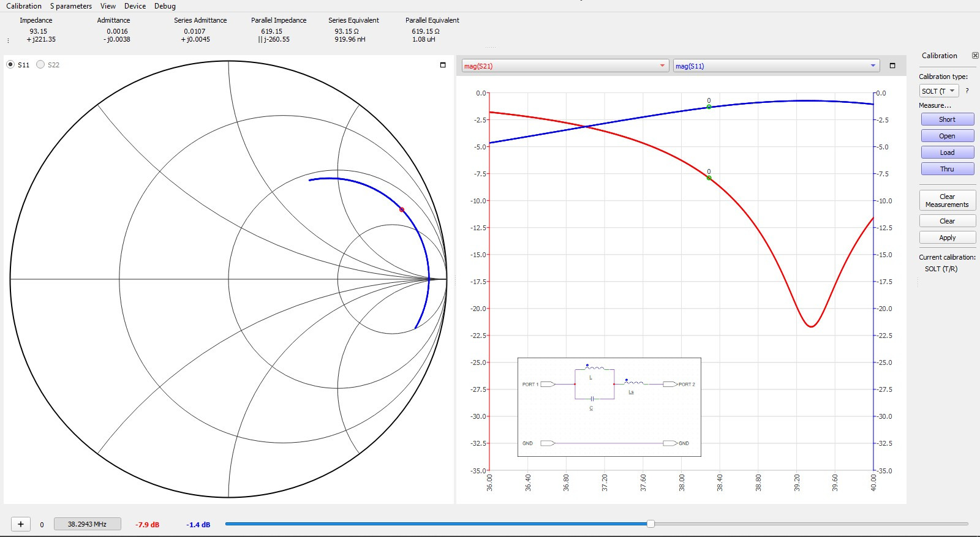Screen dimensions: 980x537
Task: Click the Impedance value 93.15 +j221.35
Action: pyautogui.click(x=40, y=36)
